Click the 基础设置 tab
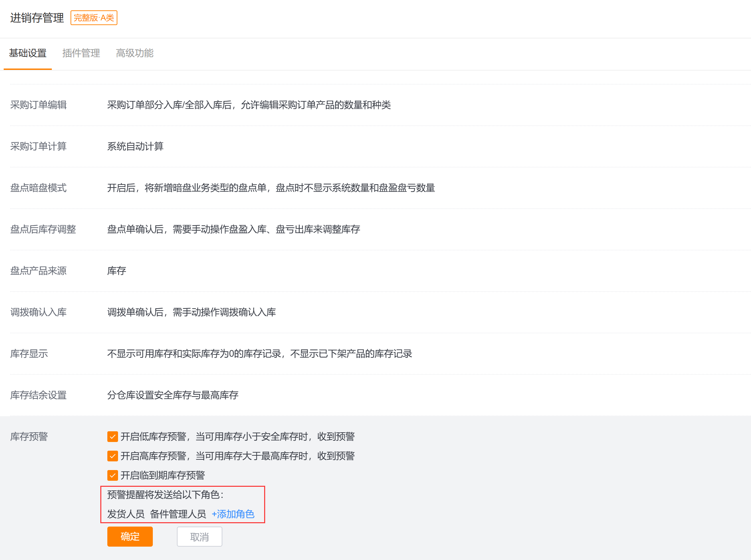This screenshot has height=560, width=751. pos(28,53)
